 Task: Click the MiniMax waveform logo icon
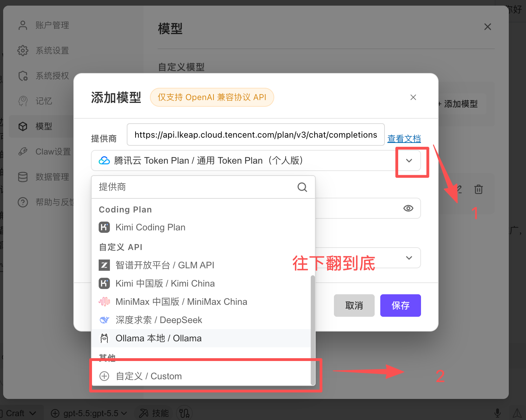[104, 302]
